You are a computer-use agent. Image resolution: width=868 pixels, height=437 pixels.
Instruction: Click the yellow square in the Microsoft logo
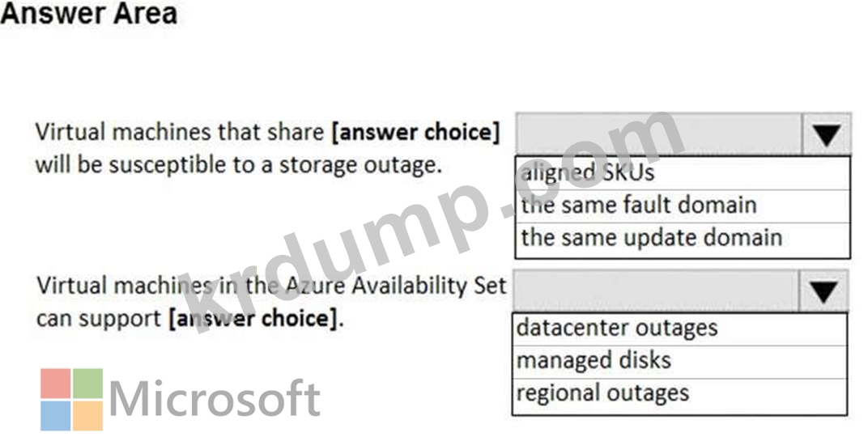(x=87, y=415)
